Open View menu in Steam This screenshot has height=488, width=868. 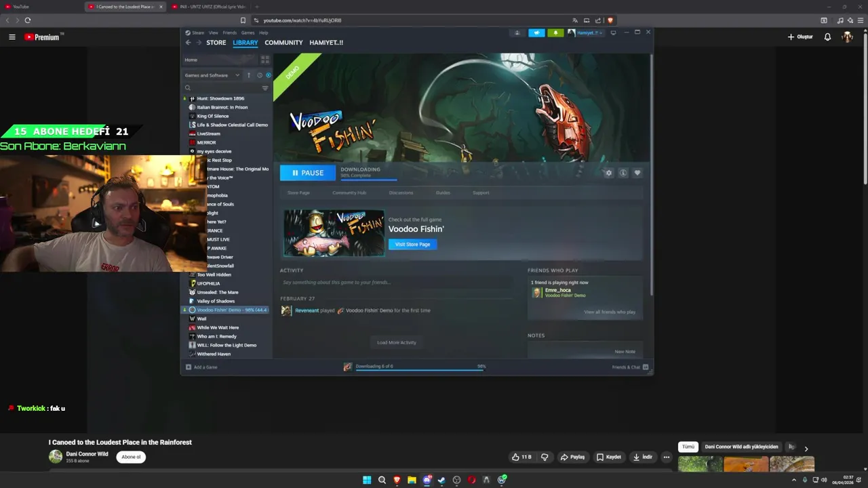pos(214,33)
